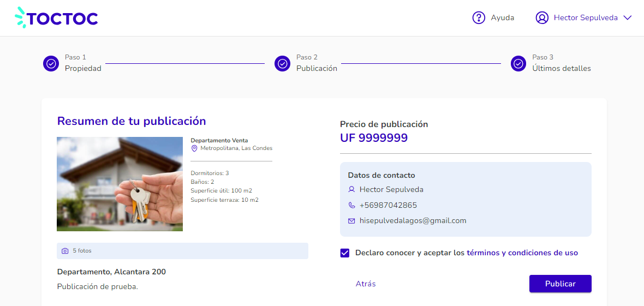Go back with the Atrás link
Viewport: 644px width, 306px height.
[366, 284]
